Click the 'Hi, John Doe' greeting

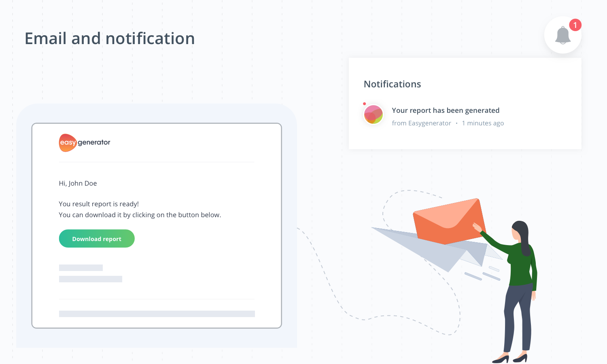78,183
